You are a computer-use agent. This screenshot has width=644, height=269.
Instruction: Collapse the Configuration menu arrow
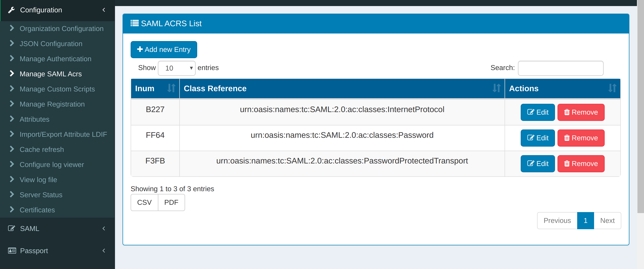104,10
